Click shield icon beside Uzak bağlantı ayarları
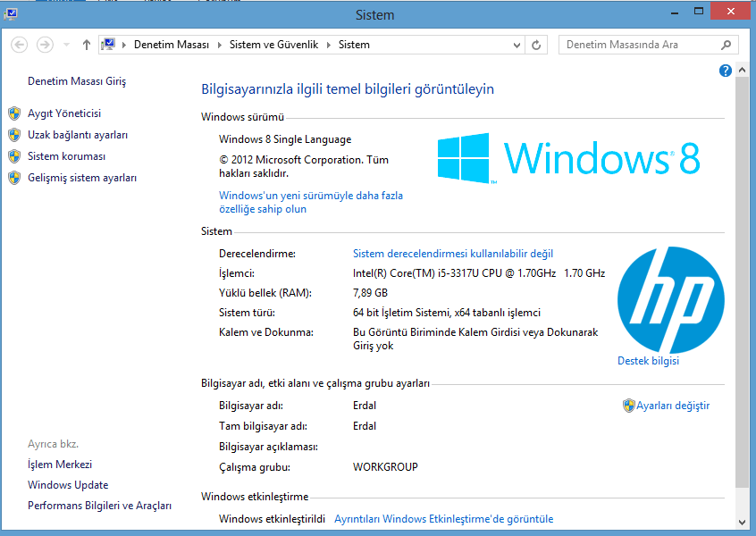The height and width of the screenshot is (536, 756). [x=14, y=135]
